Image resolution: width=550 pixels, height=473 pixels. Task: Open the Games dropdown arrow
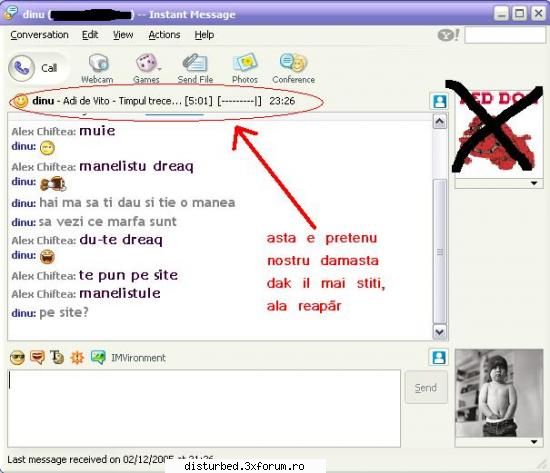[x=160, y=69]
